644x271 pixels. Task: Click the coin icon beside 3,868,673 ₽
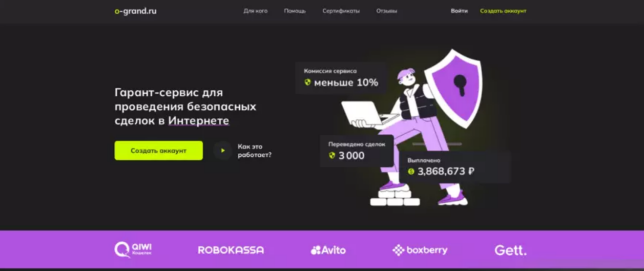[411, 171]
